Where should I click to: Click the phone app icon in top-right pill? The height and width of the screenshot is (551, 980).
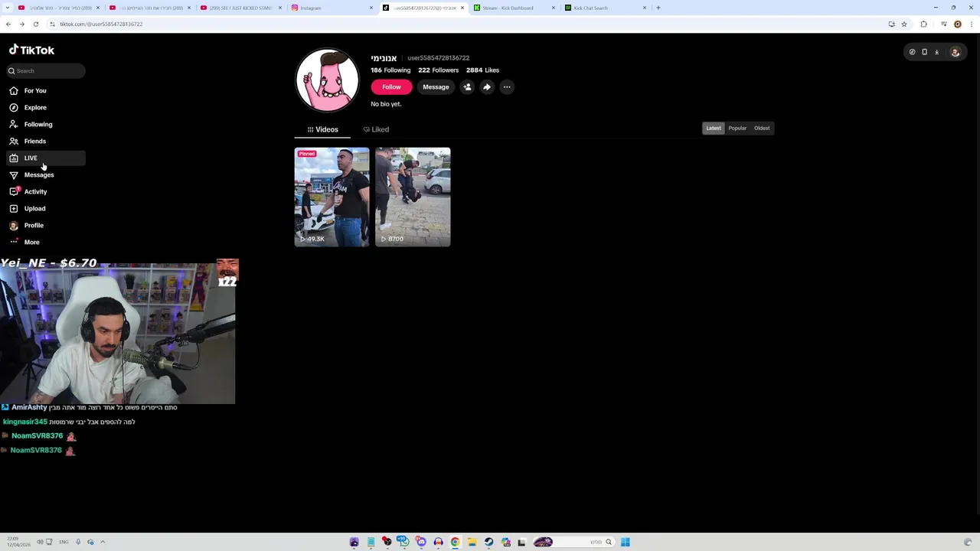pyautogui.click(x=924, y=52)
